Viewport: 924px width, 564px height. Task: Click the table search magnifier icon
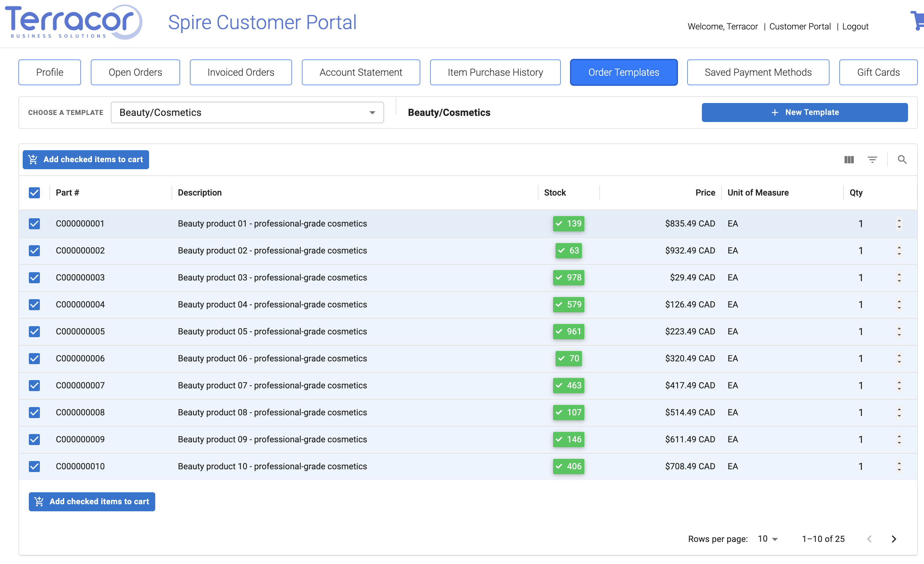902,160
